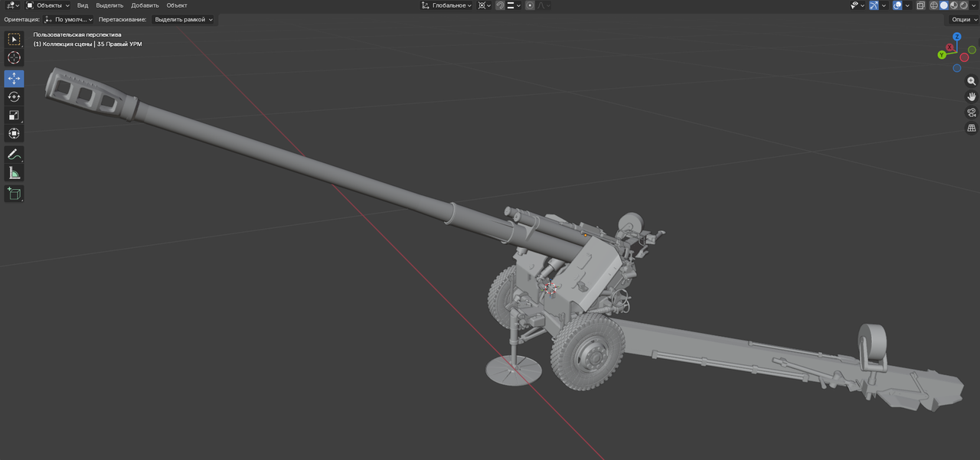Click the howitzer muzzle brake
This screenshot has height=460, width=980.
click(90, 93)
